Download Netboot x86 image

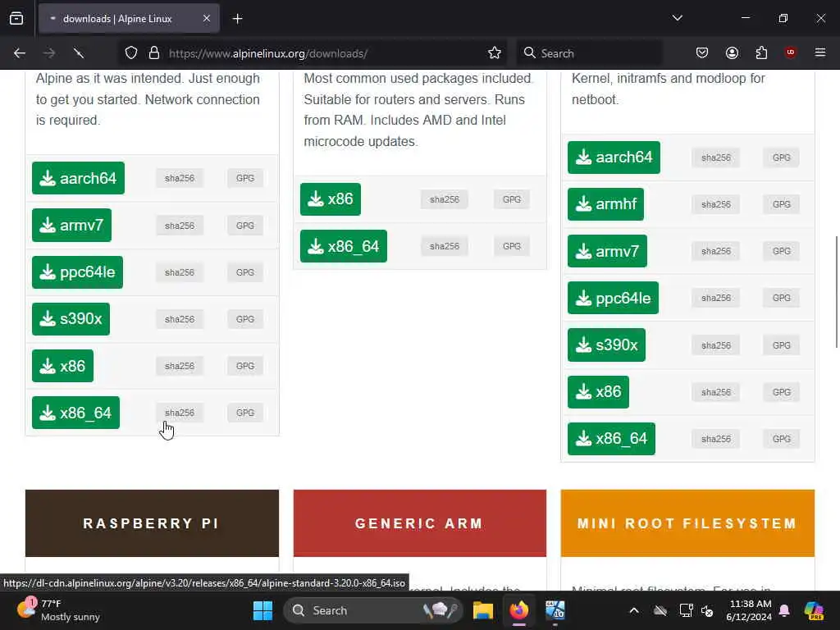[598, 391]
